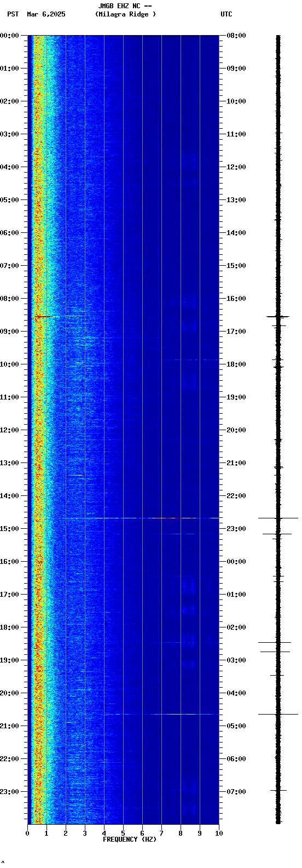
Task: Click the station title "JMGB EHZ NC --"
Action: coord(125,6)
